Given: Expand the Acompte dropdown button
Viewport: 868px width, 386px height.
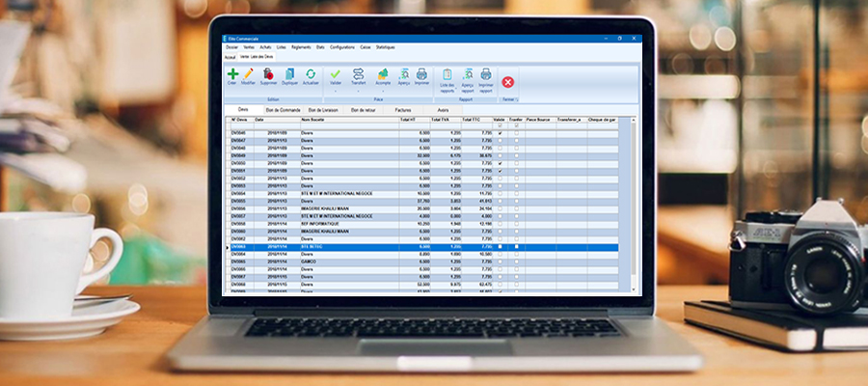Looking at the screenshot, I should [383, 90].
